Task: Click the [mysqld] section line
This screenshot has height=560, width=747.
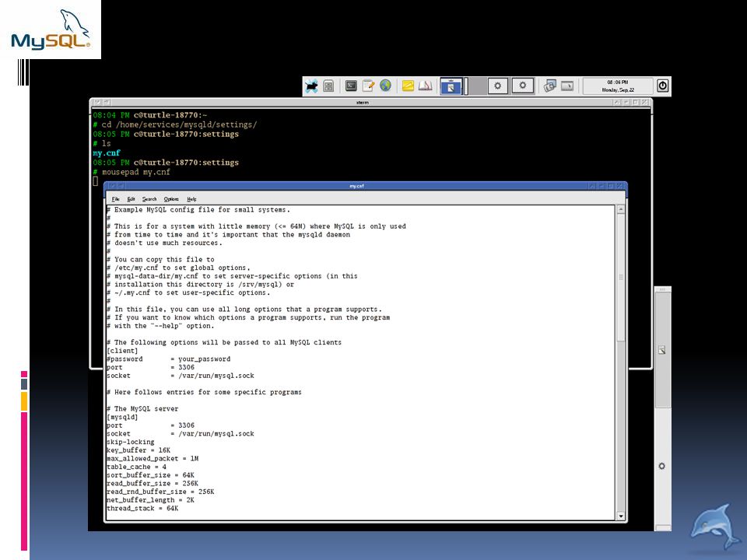Action: point(122,417)
